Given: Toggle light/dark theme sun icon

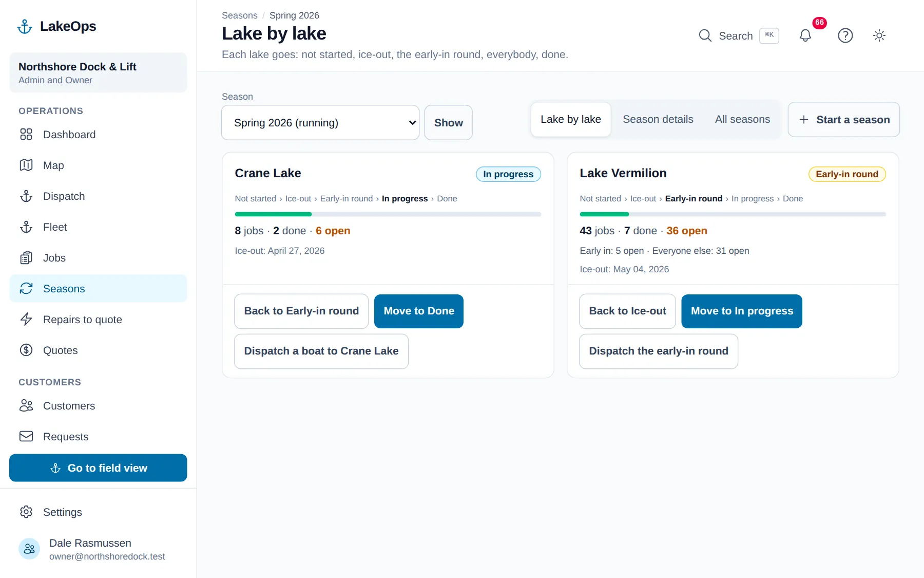Looking at the screenshot, I should pyautogui.click(x=879, y=36).
